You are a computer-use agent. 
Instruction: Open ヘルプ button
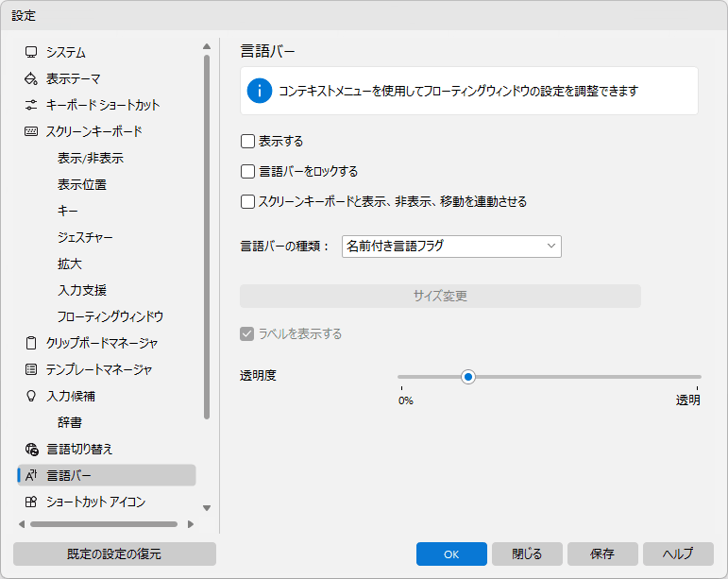tap(678, 553)
